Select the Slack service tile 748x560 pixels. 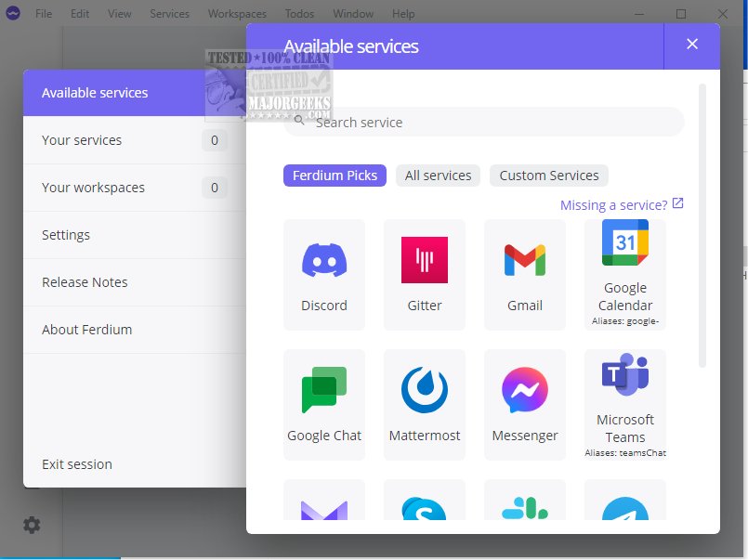[x=525, y=500]
